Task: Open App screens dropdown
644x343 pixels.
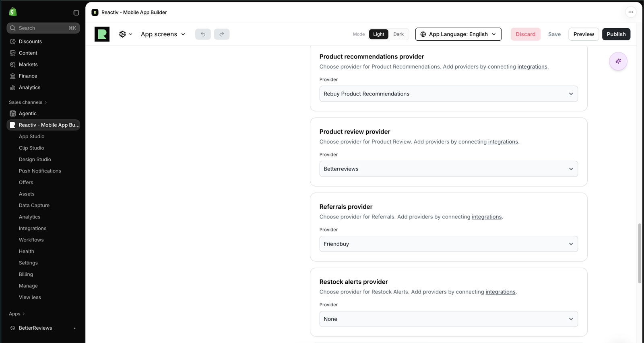Action: click(x=163, y=34)
